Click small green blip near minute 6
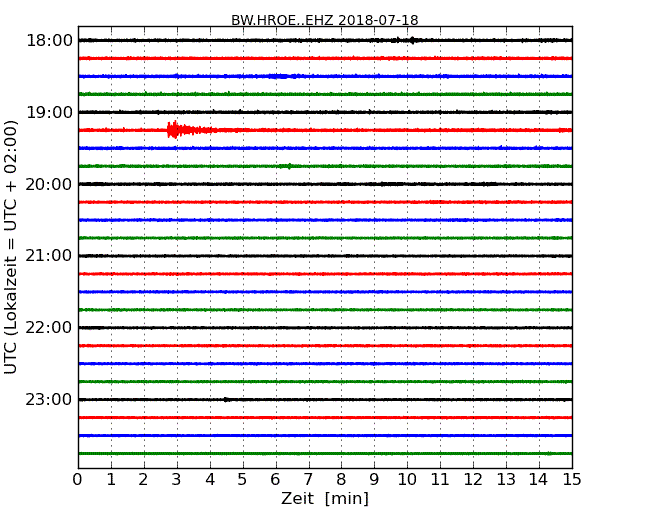The image size is (650, 520). pyautogui.click(x=289, y=166)
